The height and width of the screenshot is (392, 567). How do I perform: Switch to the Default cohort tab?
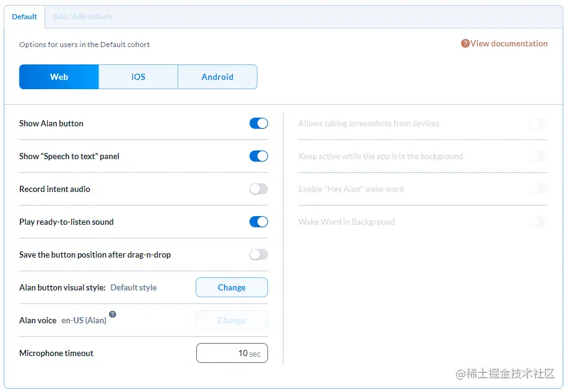(x=24, y=17)
